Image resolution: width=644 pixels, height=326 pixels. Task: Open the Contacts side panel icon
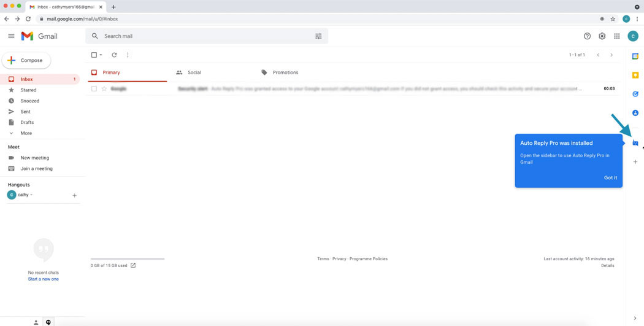coord(635,113)
